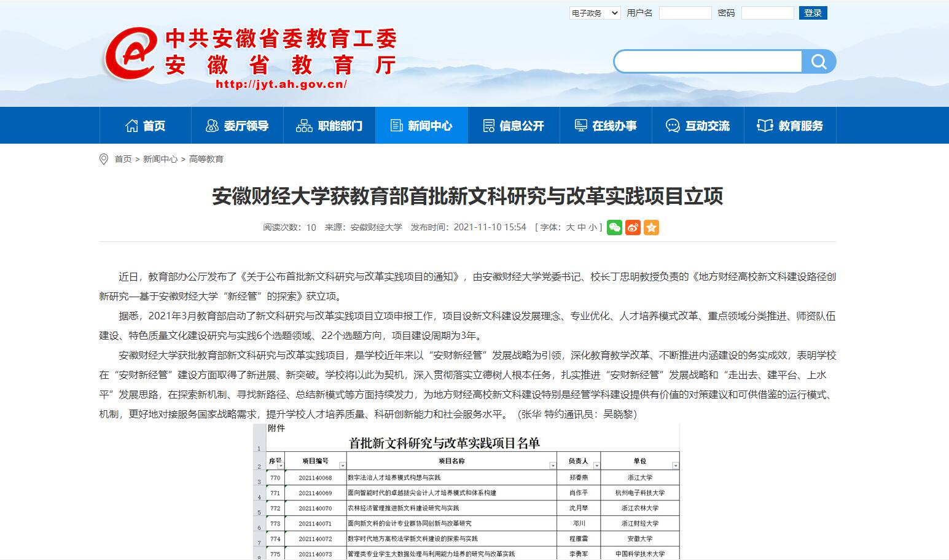This screenshot has height=560, width=949.
Task: Focus the site search text box
Action: tap(708, 61)
